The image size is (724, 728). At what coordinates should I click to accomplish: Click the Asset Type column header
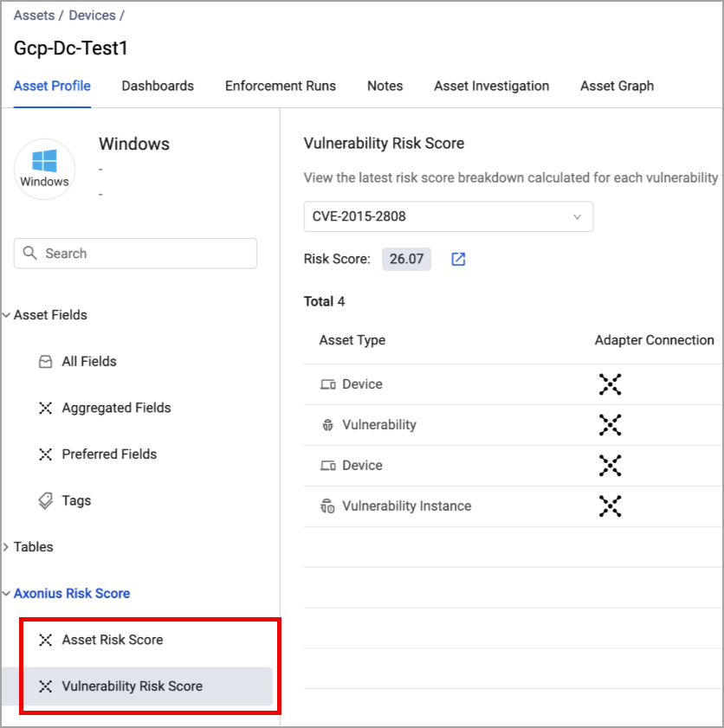point(352,340)
